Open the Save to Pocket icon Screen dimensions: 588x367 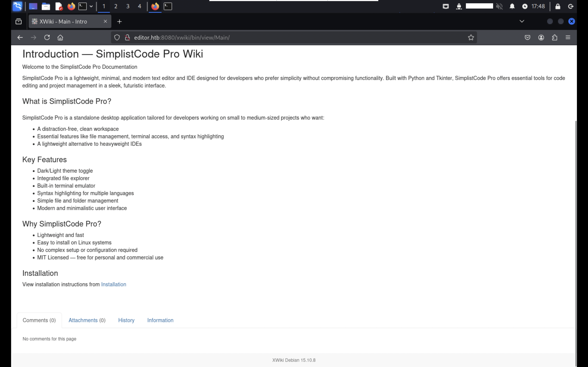tap(528, 37)
